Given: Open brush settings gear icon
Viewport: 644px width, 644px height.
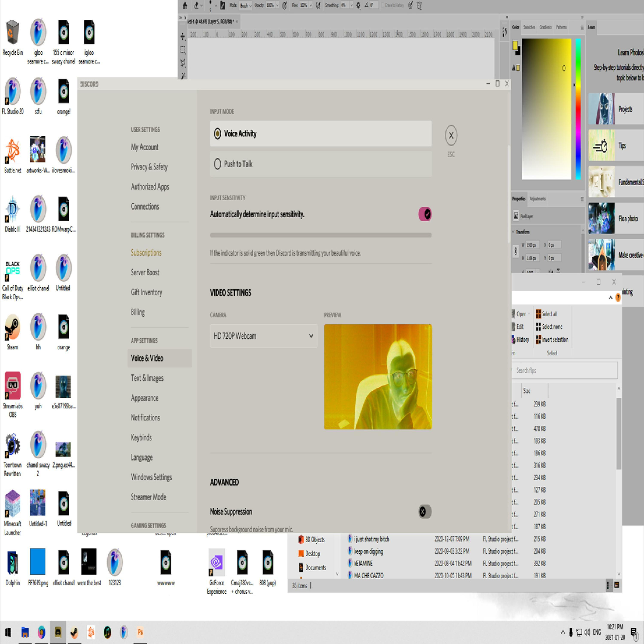Looking at the screenshot, I should click(x=358, y=5).
